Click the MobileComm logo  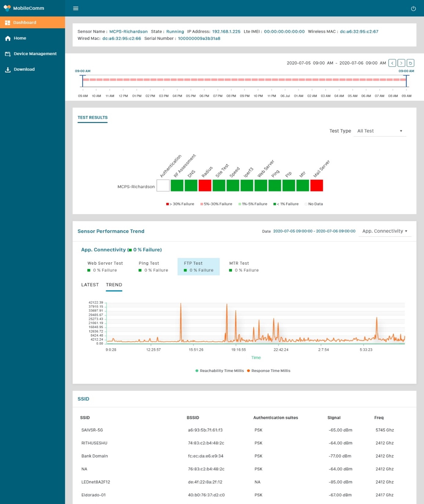[x=24, y=8]
